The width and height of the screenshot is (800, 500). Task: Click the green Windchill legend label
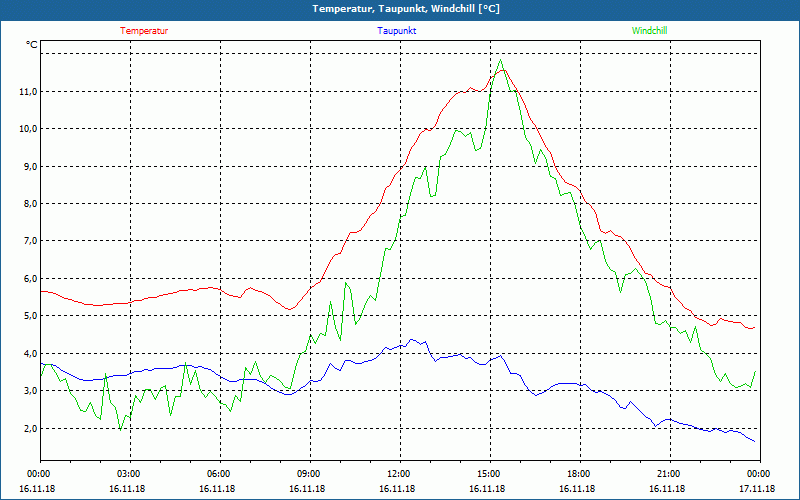pos(650,31)
